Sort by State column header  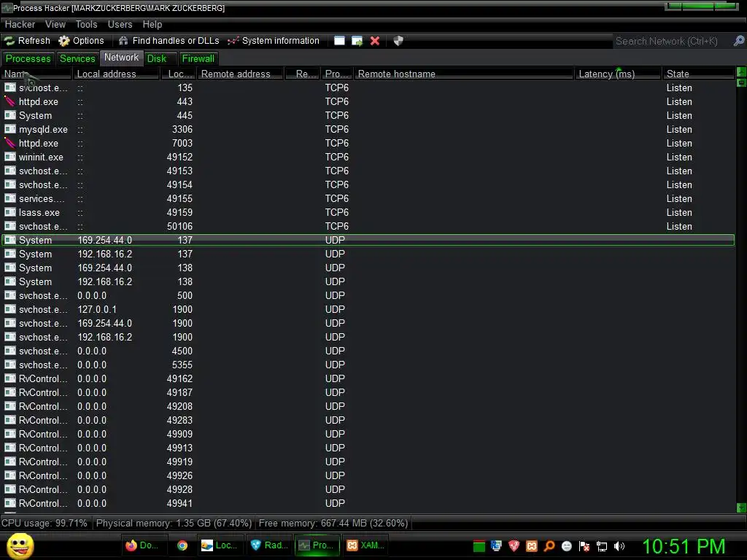(x=698, y=74)
